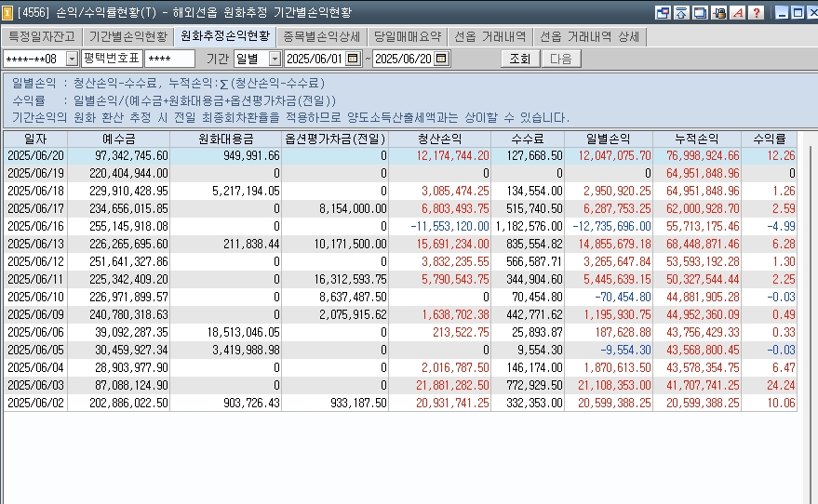The height and width of the screenshot is (504, 818).
Task: Select the 2025/06/11 row date
Action: pyautogui.click(x=35, y=280)
